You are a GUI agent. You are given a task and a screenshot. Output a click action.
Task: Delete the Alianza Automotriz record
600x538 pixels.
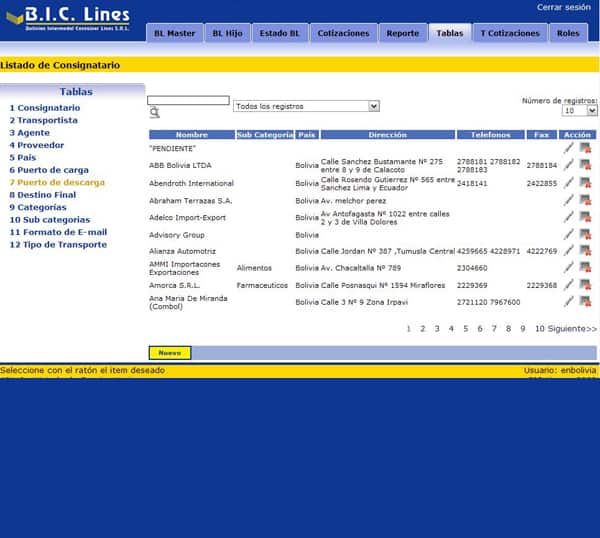click(585, 251)
